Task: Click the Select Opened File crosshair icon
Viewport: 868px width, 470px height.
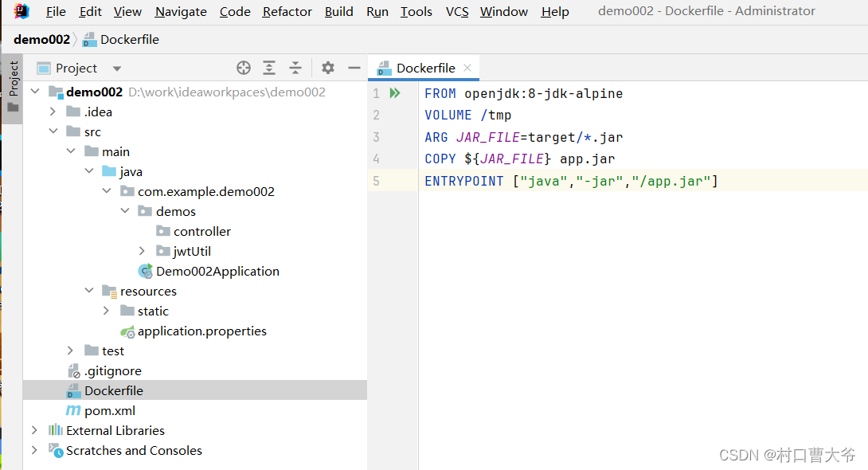Action: click(243, 69)
